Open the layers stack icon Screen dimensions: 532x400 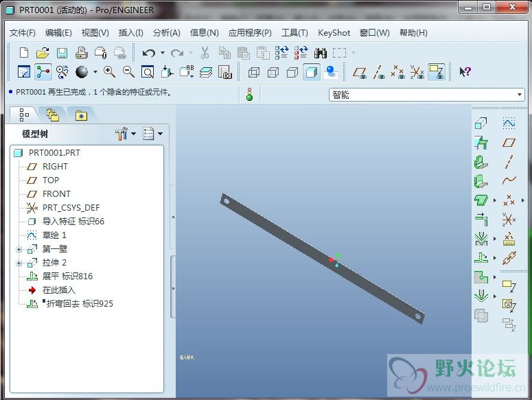pyautogui.click(x=206, y=72)
